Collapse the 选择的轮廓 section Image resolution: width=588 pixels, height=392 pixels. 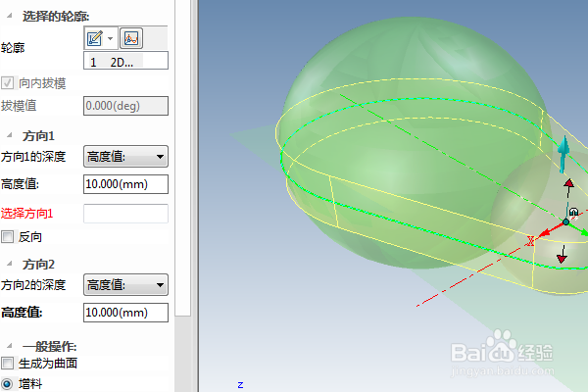click(x=10, y=16)
